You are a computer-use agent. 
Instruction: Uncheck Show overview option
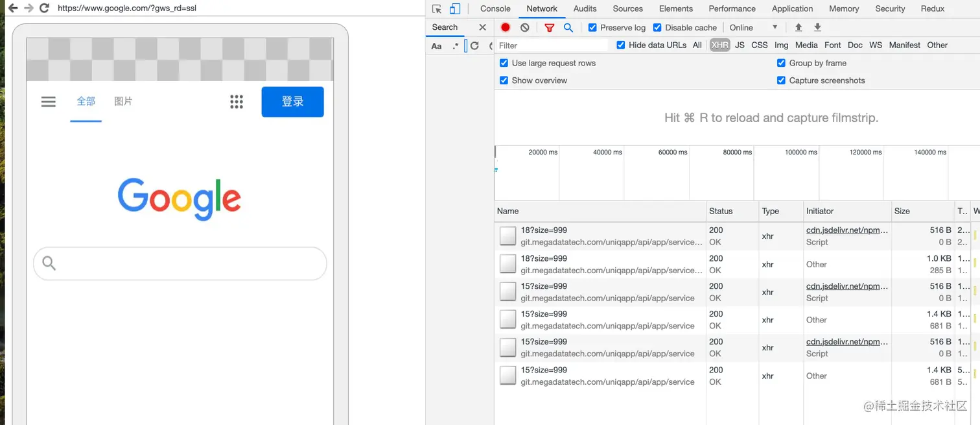(504, 80)
